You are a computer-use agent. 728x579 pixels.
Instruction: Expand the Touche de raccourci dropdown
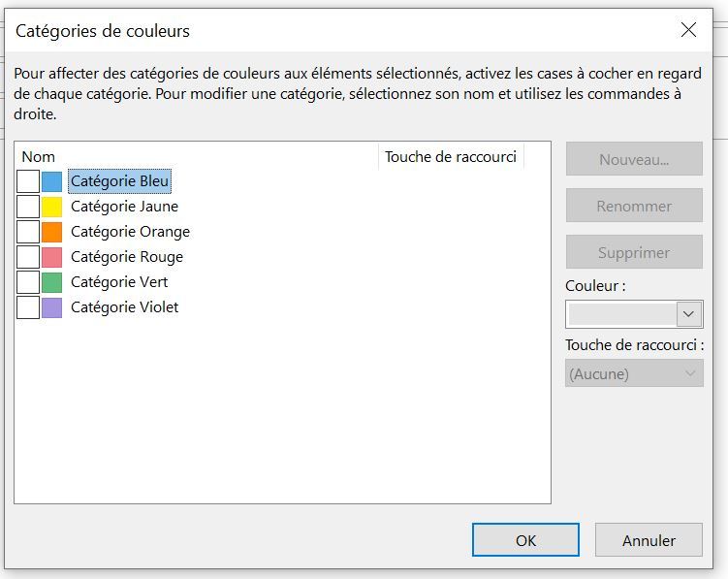click(634, 373)
